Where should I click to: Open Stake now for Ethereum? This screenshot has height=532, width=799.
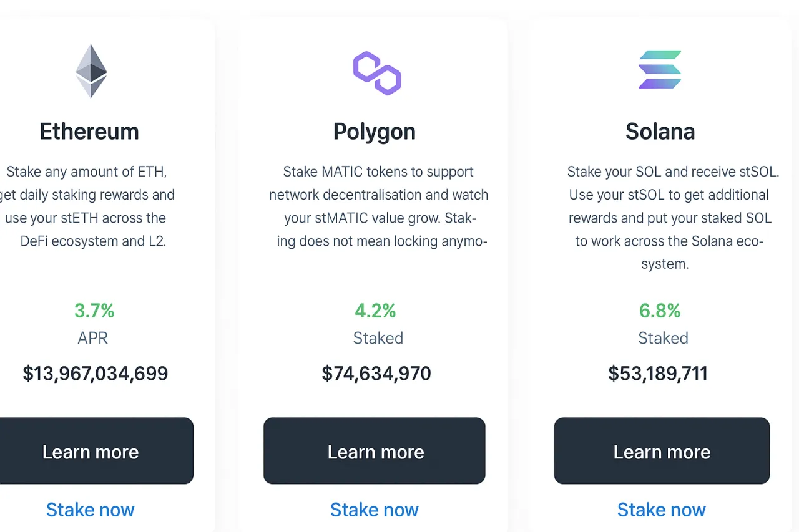pos(91,510)
